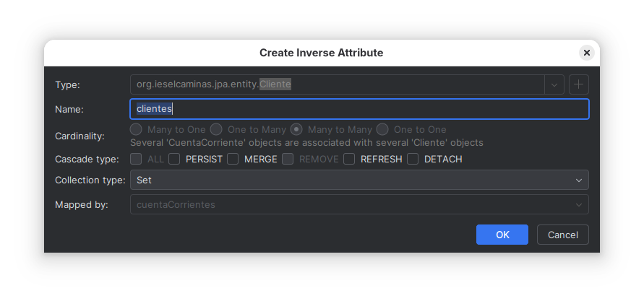Image resolution: width=644 pixels, height=301 pixels.
Task: Select the Many to One radio button
Action: 136,129
